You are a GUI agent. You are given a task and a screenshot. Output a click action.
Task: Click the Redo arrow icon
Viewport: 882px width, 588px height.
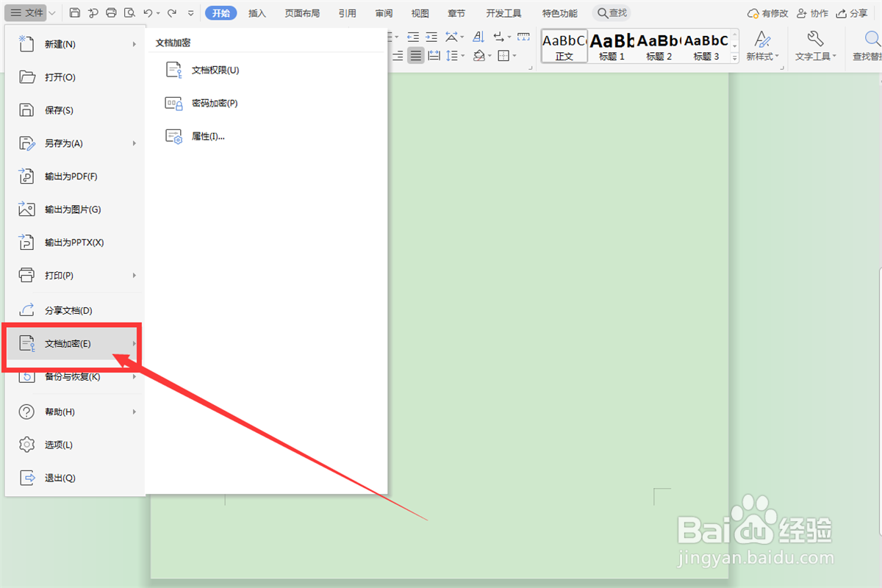point(172,13)
